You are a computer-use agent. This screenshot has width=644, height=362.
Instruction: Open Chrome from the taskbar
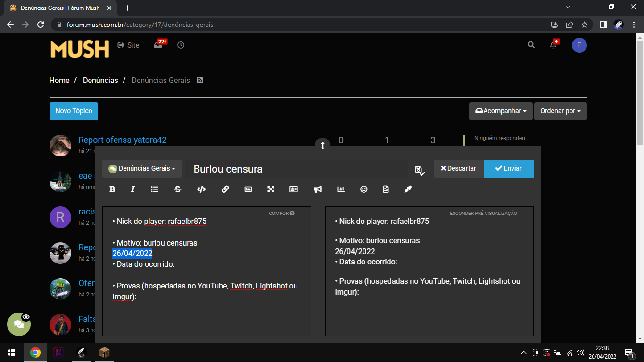coord(35,353)
